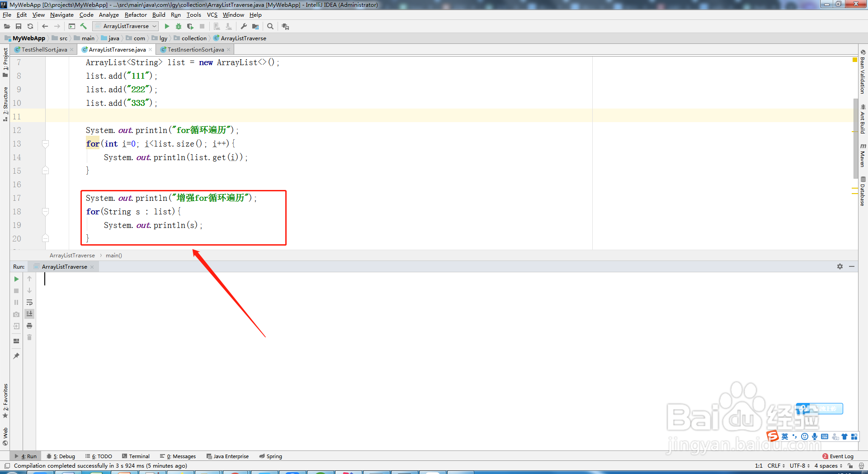
Task: Click Down the Stack Trace arrow
Action: (29, 291)
